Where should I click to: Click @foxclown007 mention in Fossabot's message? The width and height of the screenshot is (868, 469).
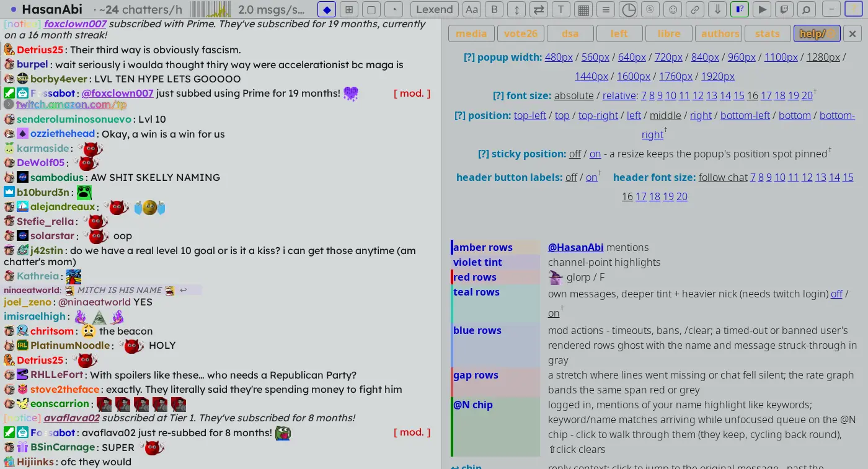(117, 94)
